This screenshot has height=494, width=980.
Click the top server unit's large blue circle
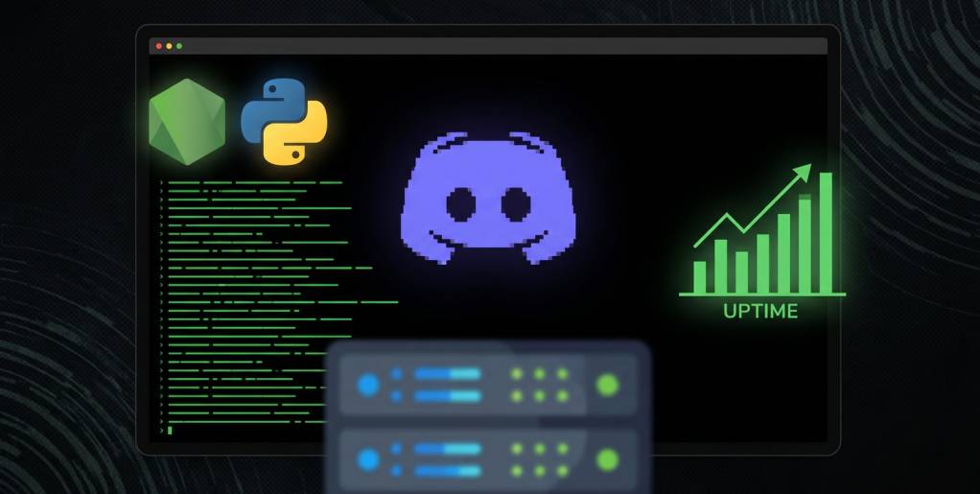[x=368, y=385]
